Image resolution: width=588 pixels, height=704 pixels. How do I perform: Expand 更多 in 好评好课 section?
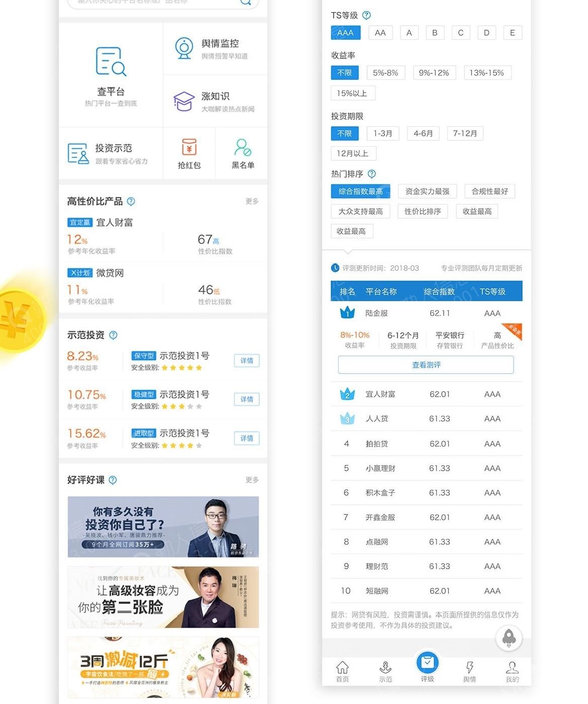coord(252,480)
